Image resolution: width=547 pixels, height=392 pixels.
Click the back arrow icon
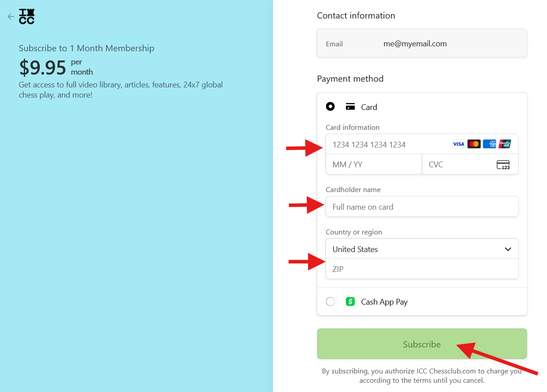[x=11, y=17]
